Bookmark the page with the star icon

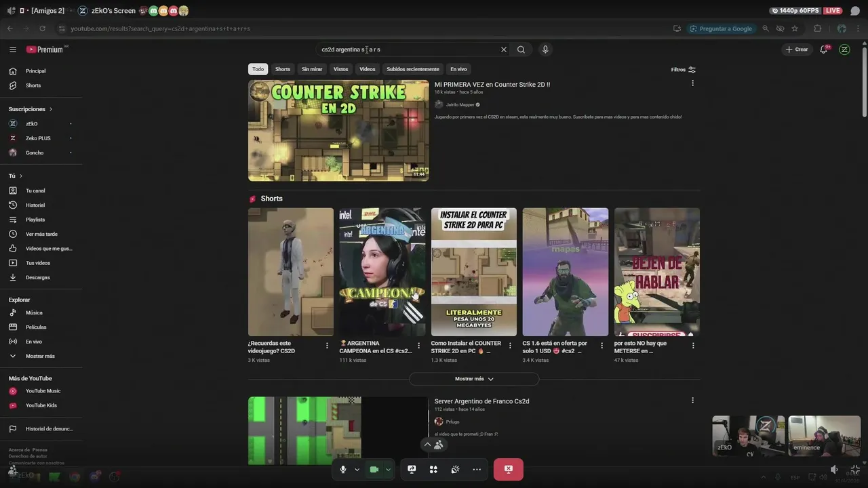(795, 28)
